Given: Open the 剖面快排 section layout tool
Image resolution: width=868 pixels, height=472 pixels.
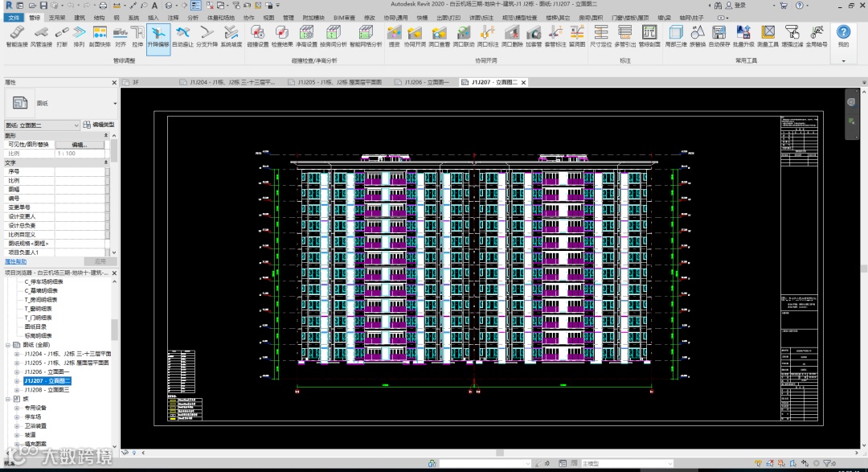Looking at the screenshot, I should (x=100, y=37).
